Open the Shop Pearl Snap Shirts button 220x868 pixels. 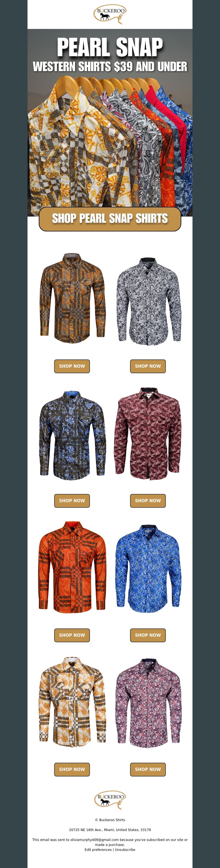110,219
